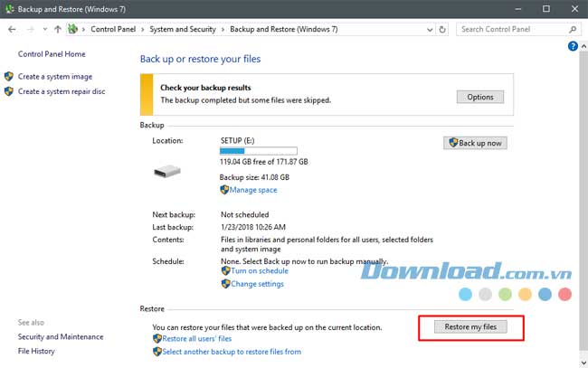
Task: Open Select another backup to restore files from
Action: [232, 352]
